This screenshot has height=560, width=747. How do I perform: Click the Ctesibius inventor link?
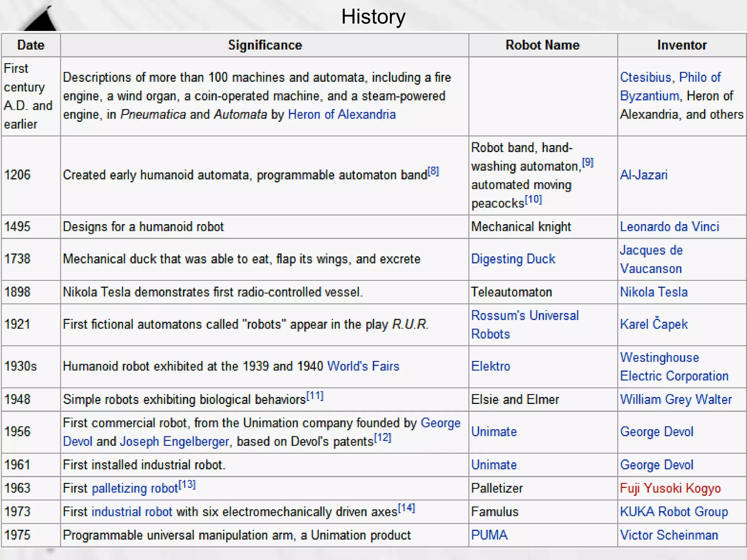pos(646,77)
